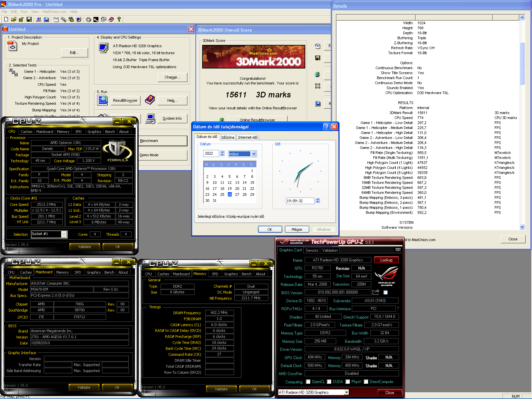Open the Socket #1 selection dropdown in CPU-Z

click(x=64, y=234)
